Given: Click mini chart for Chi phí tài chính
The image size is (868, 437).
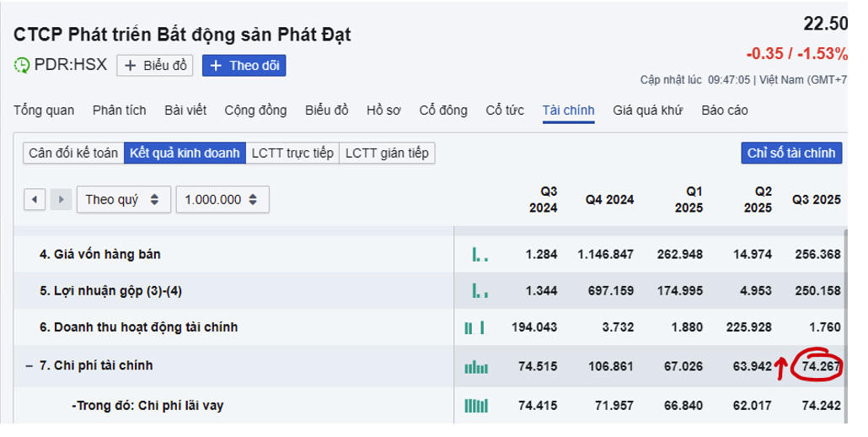Looking at the screenshot, I should (x=476, y=366).
